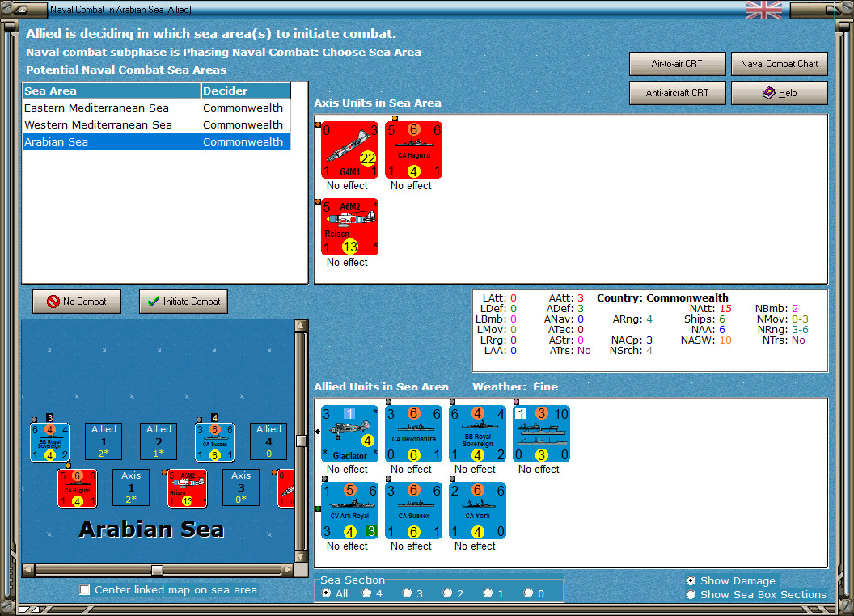This screenshot has width=854, height=616.
Task: Click the map vertical scrollbar up arrow
Action: 301,326
